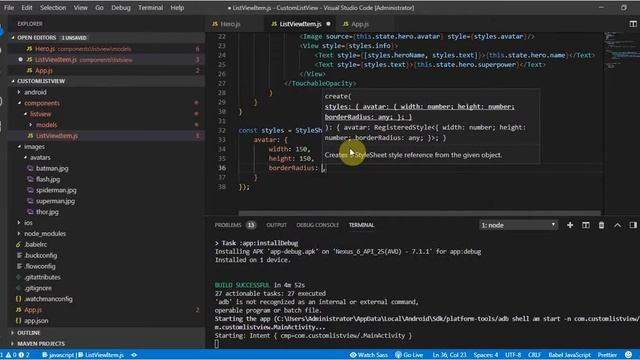Change language mode Babel JavaScript
The image size is (640, 360).
click(569, 355)
